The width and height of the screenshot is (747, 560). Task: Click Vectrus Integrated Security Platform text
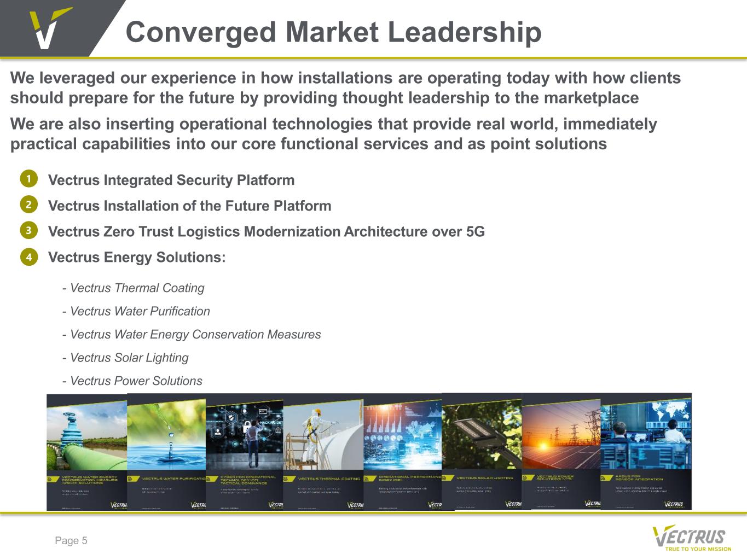[x=171, y=180]
